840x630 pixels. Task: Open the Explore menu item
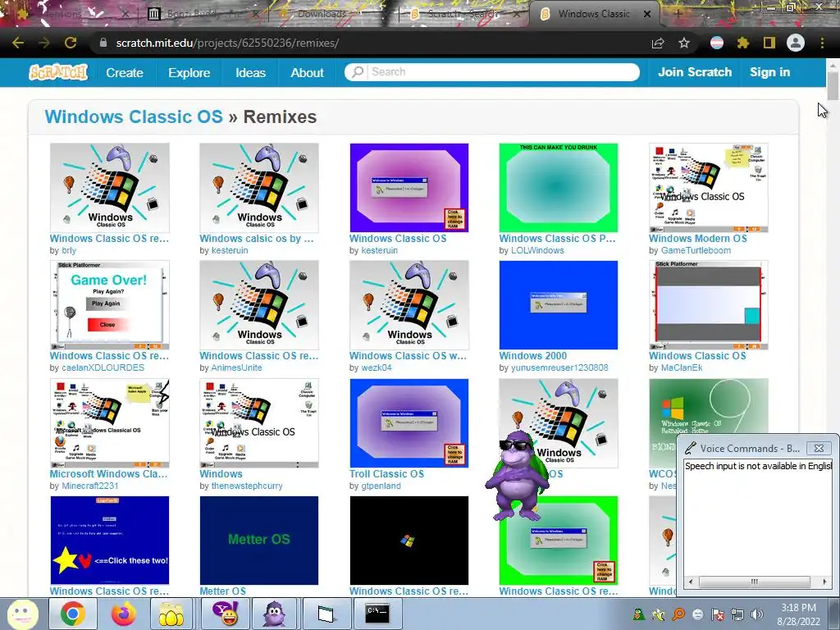189,72
